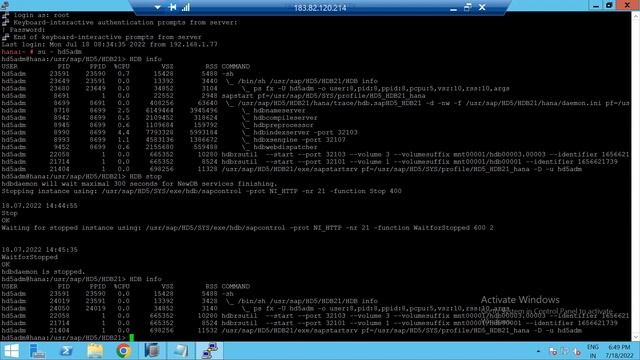This screenshot has height=360, width=640.
Task: Select the active PuTTY taskbar icon
Action: 210,351
